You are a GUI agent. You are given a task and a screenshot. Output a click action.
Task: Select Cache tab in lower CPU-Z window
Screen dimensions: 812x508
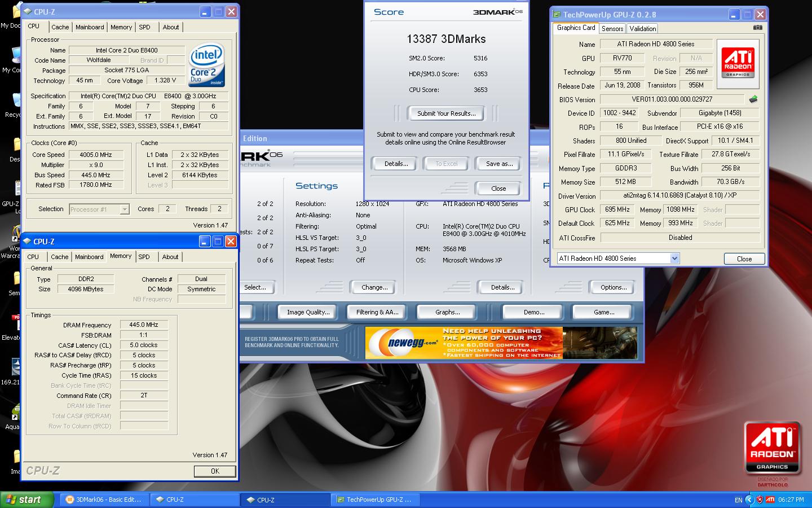pos(59,257)
